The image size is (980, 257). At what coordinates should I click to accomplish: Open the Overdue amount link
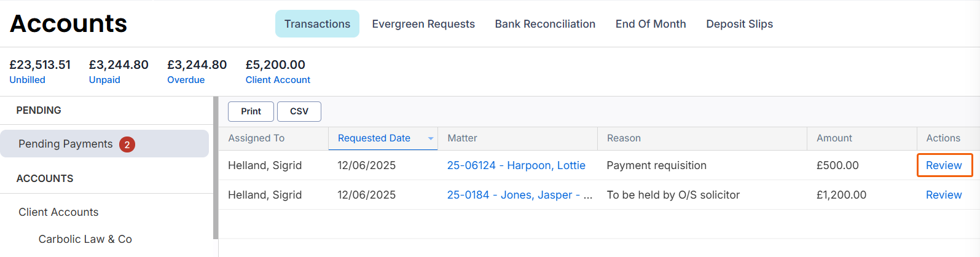coord(186,80)
